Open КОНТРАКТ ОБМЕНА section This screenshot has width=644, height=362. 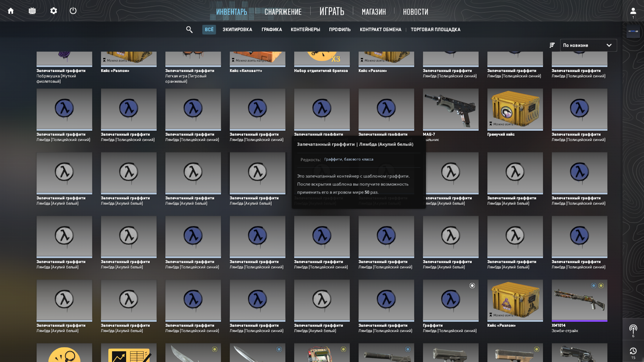(x=380, y=29)
